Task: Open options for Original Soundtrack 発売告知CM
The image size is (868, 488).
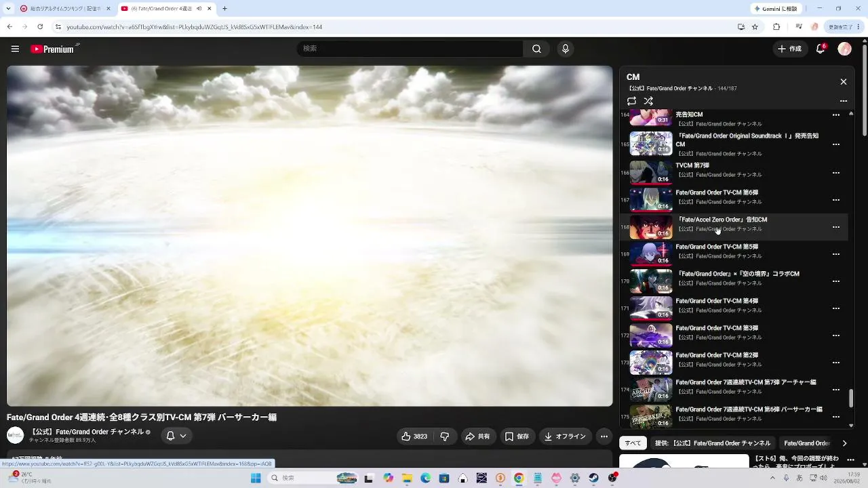Action: tap(836, 144)
